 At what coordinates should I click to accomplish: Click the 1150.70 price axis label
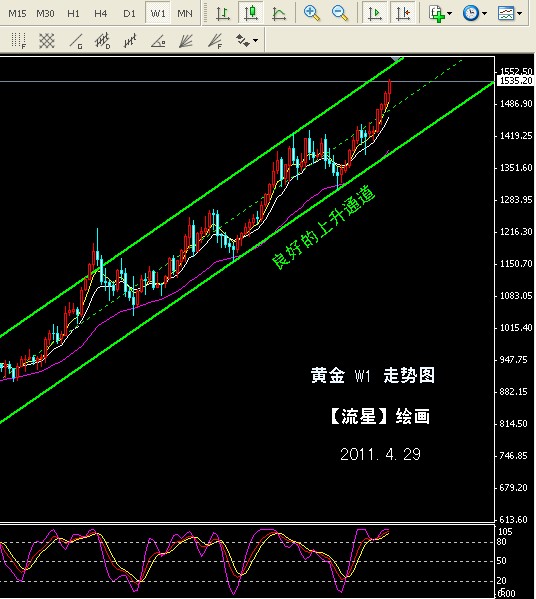(516, 264)
